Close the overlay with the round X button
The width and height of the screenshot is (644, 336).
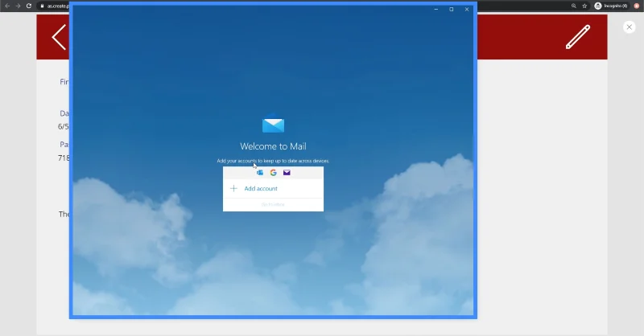pos(629,27)
